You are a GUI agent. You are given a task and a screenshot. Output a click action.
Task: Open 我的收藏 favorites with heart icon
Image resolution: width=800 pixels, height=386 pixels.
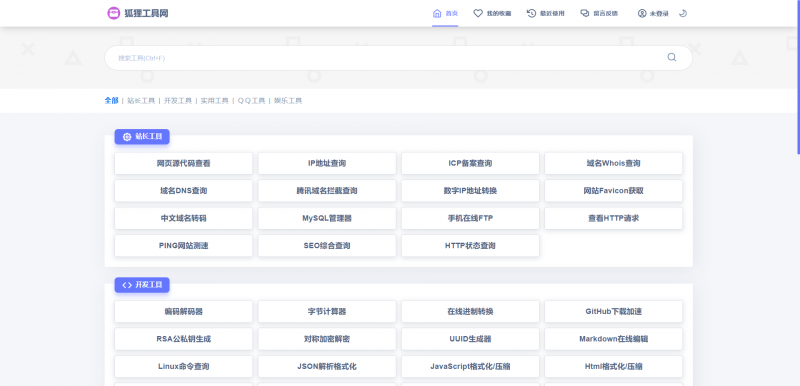(492, 13)
